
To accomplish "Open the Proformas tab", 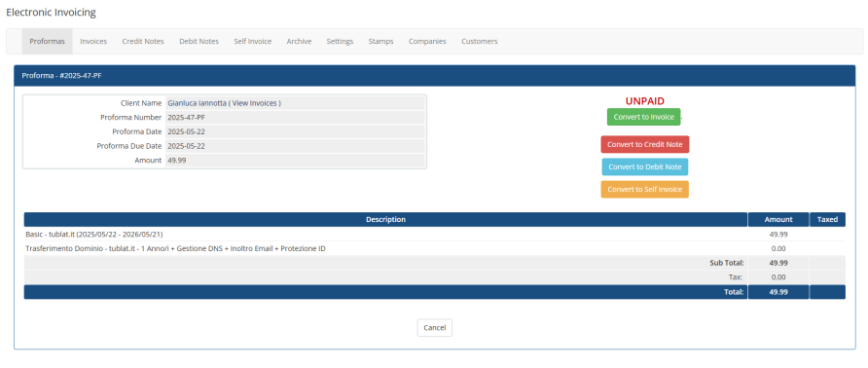I will [x=47, y=42].
